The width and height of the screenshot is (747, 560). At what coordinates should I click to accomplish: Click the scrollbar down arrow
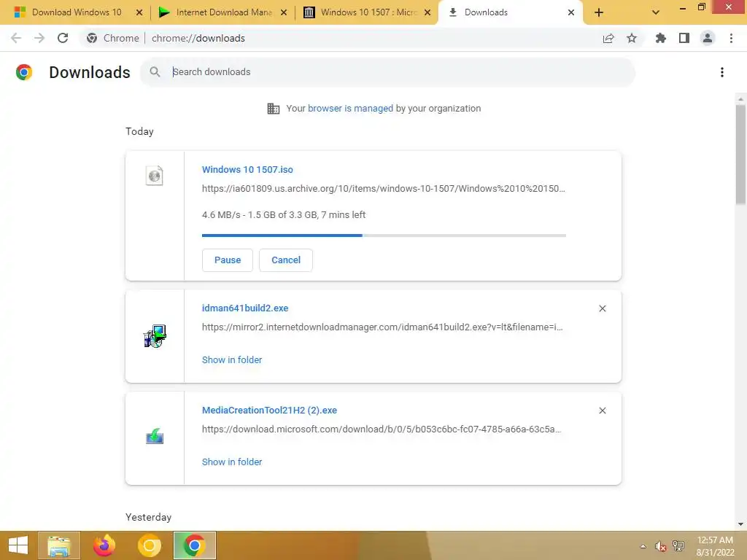pos(740,524)
